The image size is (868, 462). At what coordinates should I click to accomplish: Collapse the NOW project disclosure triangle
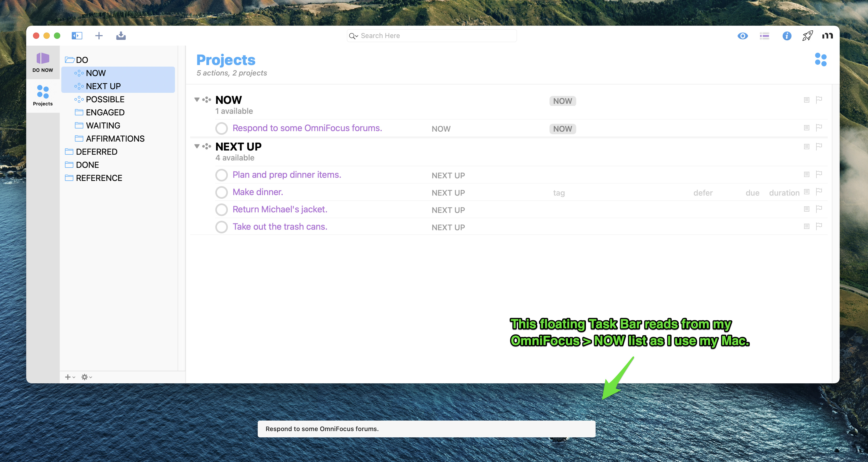tap(197, 100)
